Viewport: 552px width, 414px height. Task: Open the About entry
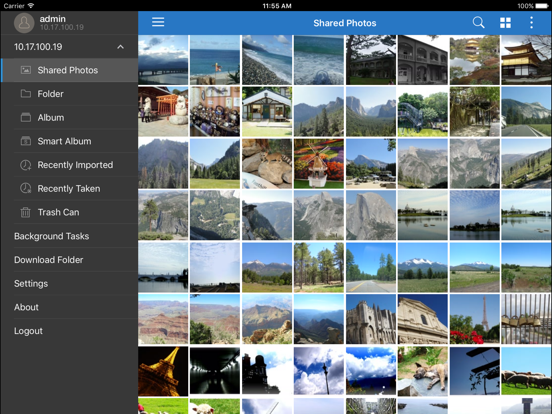coord(69,307)
